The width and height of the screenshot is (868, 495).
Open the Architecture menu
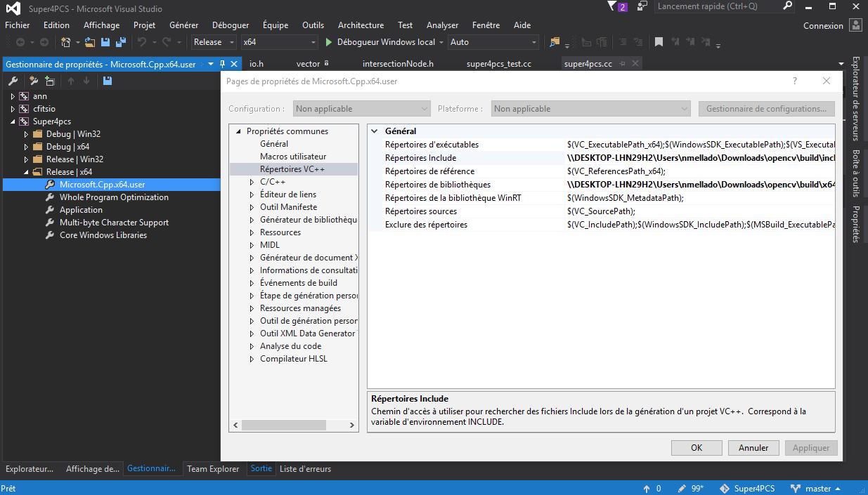(361, 25)
